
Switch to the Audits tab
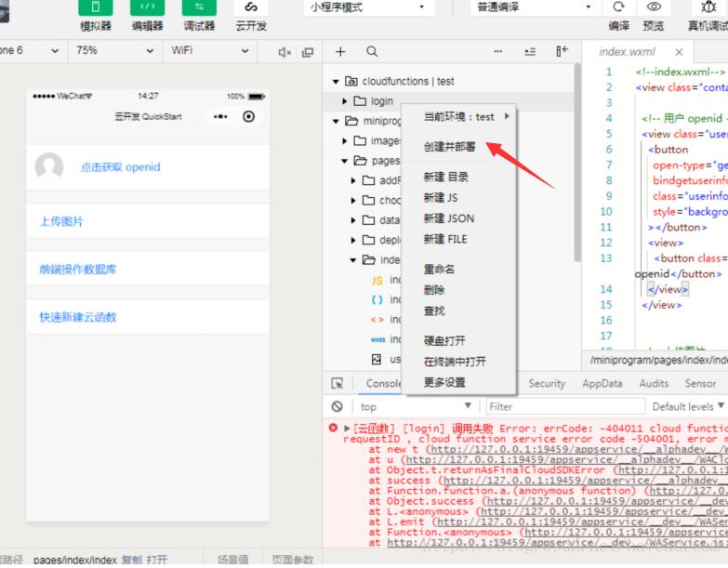point(654,383)
